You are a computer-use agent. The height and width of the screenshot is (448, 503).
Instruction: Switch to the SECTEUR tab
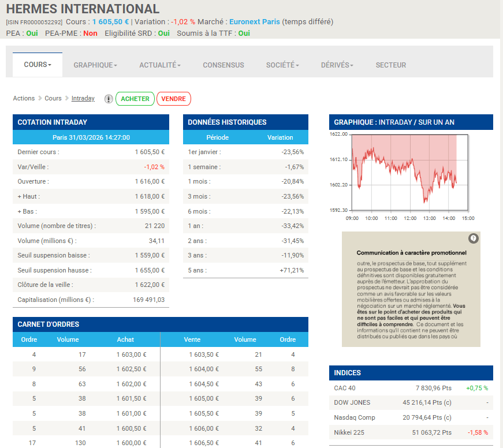391,65
